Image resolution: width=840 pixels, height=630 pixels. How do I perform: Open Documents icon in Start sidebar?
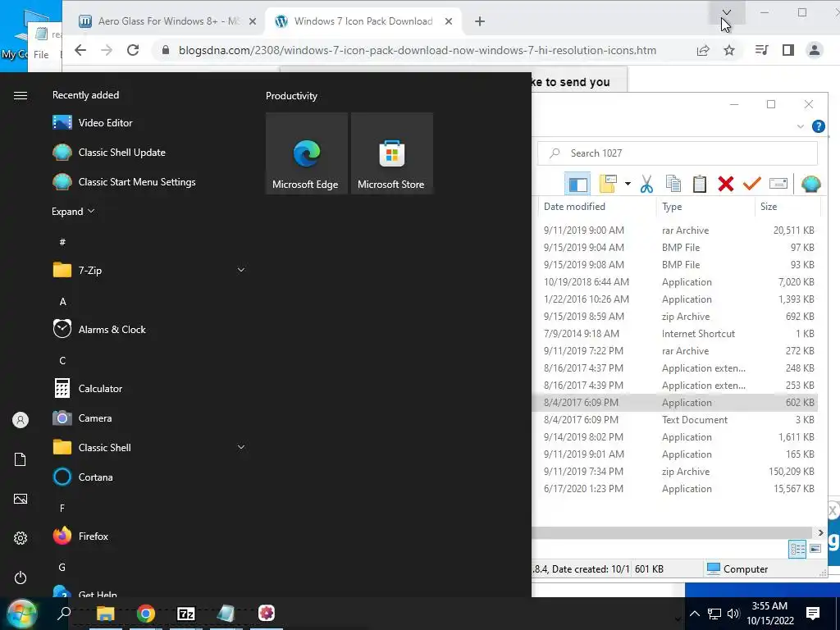(21, 459)
